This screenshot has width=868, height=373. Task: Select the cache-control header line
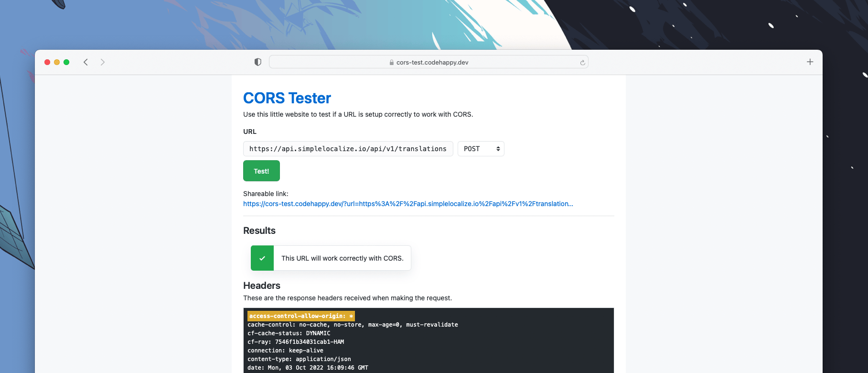(x=353, y=325)
